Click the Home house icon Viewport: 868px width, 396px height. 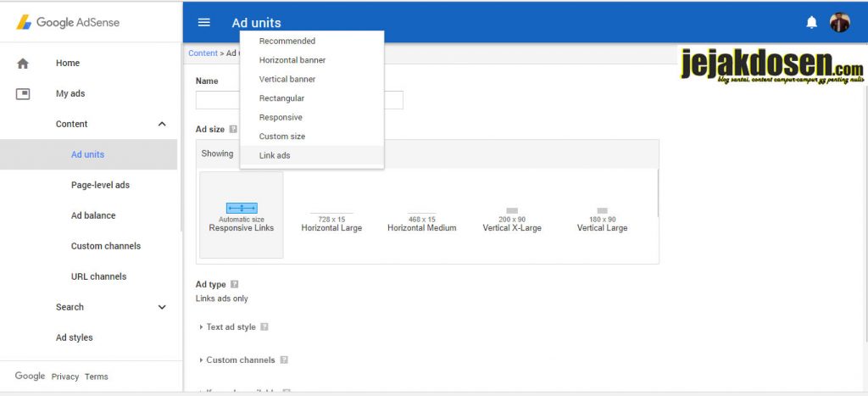tap(23, 63)
